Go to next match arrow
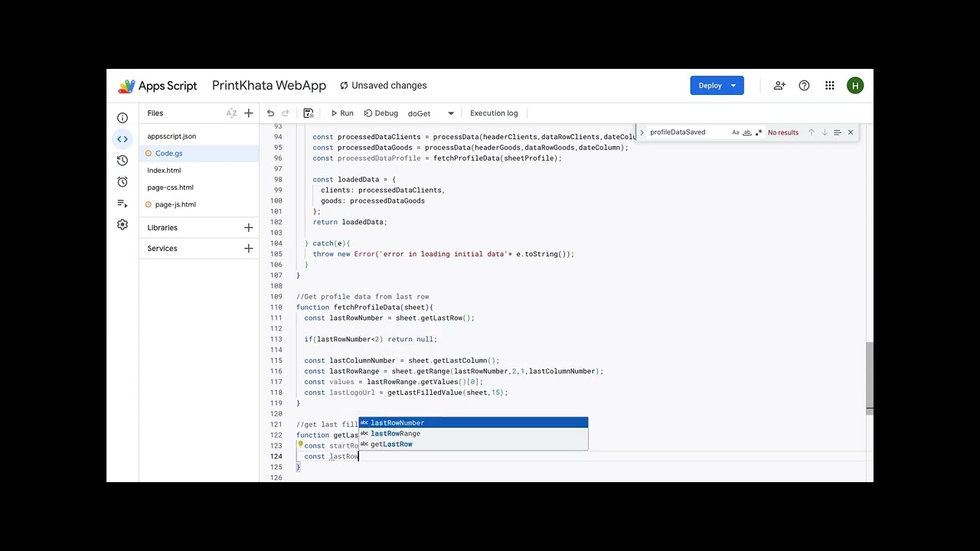Image resolution: width=980 pixels, height=551 pixels. pyautogui.click(x=825, y=132)
